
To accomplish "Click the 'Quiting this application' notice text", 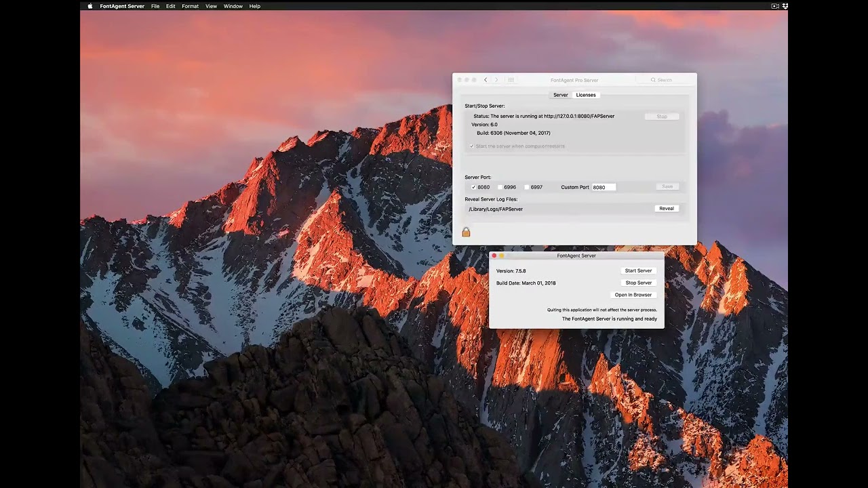I will click(602, 310).
